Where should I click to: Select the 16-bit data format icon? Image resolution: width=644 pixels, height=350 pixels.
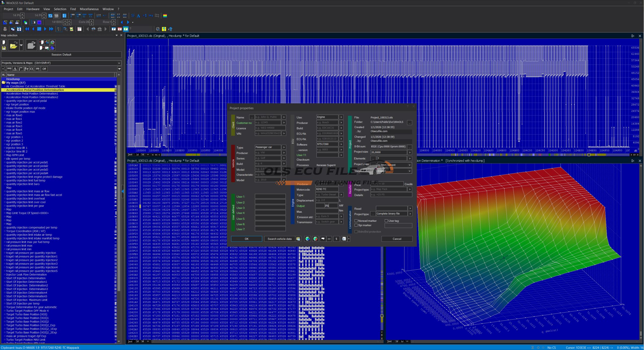click(x=78, y=16)
